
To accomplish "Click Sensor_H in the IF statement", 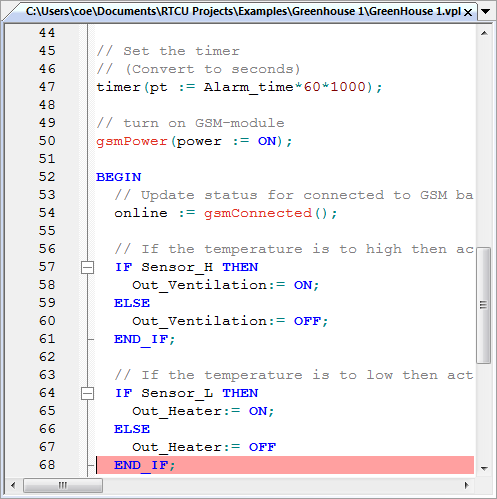I will 177,267.
